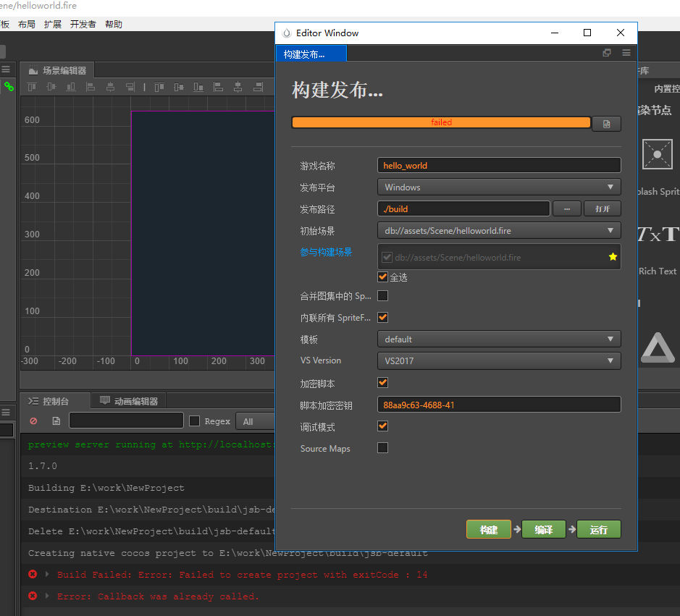This screenshot has height=616, width=680.
Task: Open the VS Version VS2017 dropdown
Action: click(499, 360)
